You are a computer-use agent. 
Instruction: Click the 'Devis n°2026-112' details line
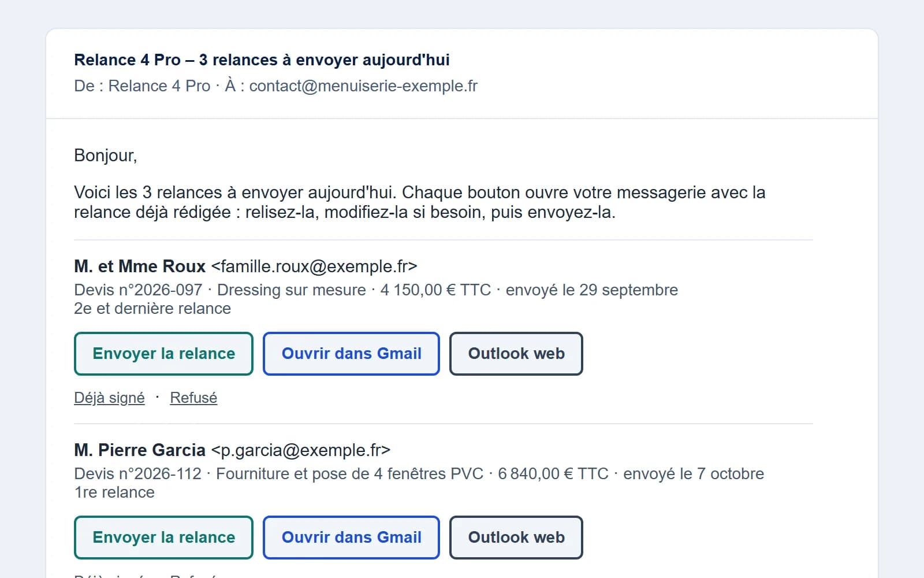click(419, 473)
